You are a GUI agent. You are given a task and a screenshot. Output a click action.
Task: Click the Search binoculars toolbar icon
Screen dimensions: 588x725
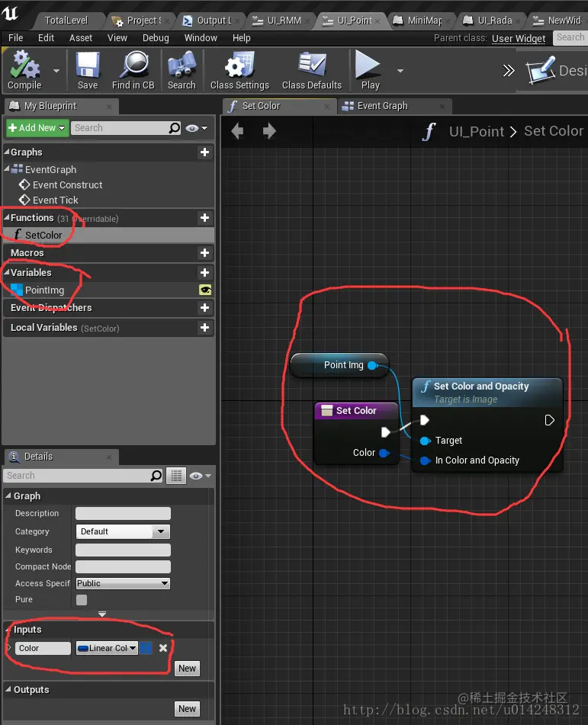tap(182, 70)
